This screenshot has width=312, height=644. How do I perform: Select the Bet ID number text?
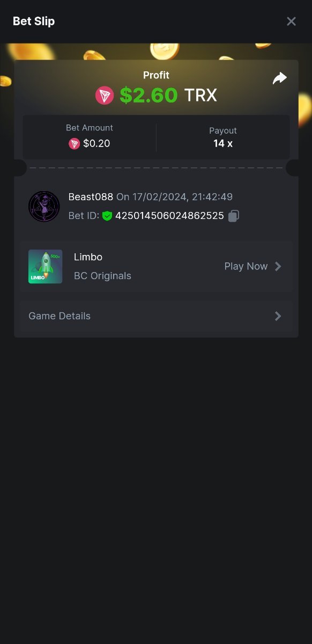point(169,216)
